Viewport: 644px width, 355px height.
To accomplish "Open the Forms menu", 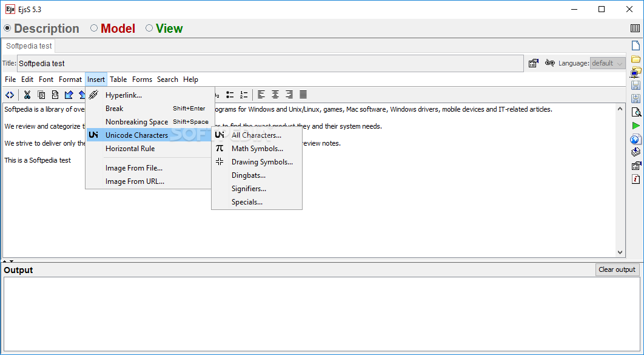I will coord(142,79).
